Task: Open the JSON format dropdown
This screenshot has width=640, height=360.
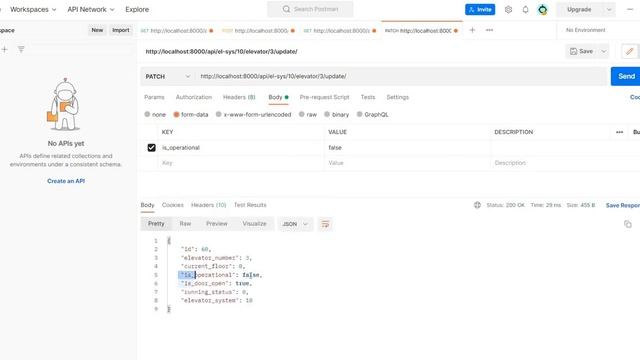Action: click(x=295, y=224)
